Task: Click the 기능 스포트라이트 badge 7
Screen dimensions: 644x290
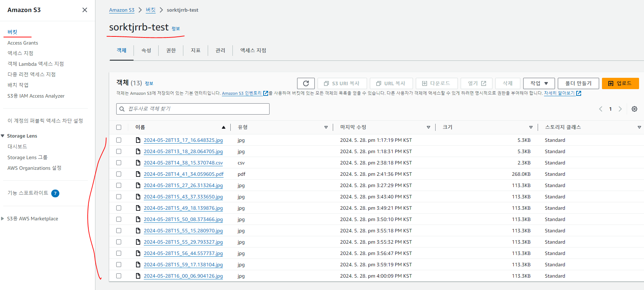Action: 55,193
